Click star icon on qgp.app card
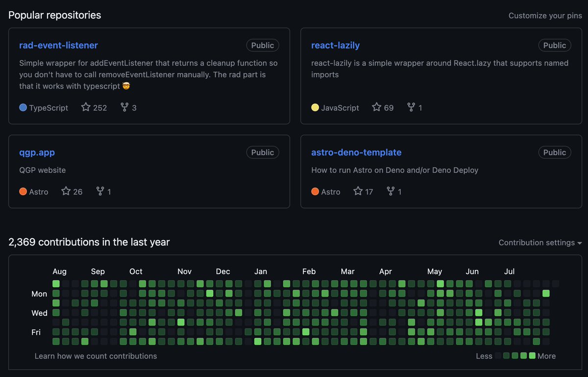588x377 pixels. pos(66,191)
